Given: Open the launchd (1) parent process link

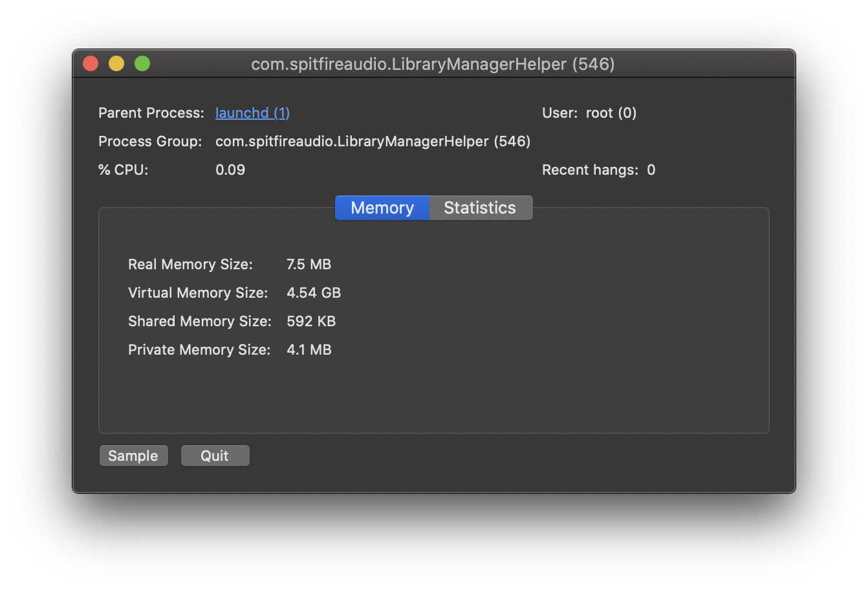Looking at the screenshot, I should pos(252,113).
